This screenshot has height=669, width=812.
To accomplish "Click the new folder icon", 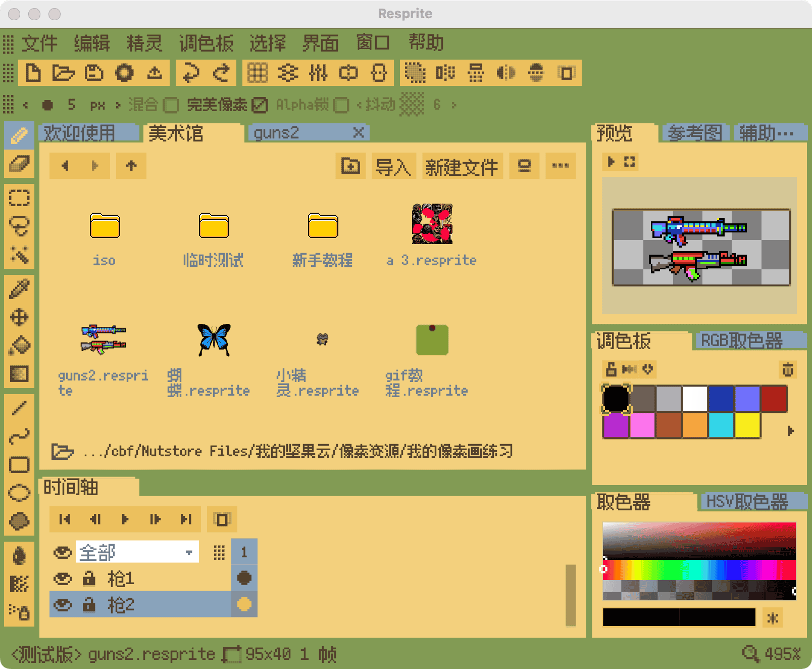I will point(350,166).
